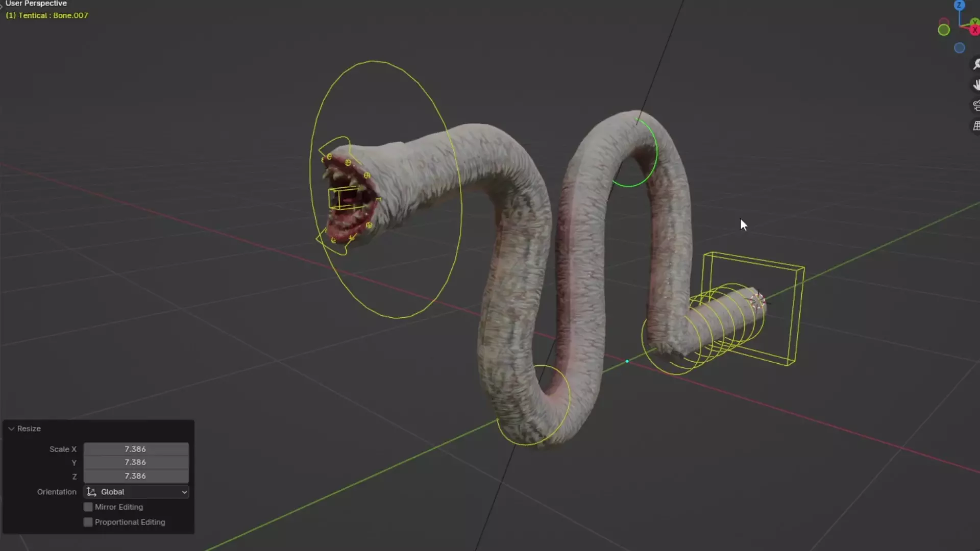Click the Scale X value field
980x551 pixels.
136,449
